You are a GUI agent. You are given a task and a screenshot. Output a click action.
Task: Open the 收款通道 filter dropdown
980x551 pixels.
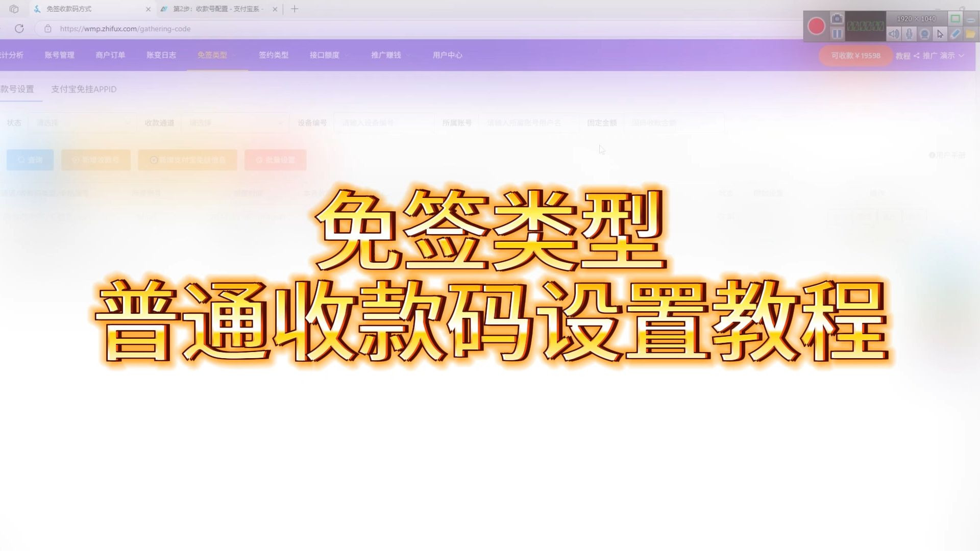coord(235,123)
